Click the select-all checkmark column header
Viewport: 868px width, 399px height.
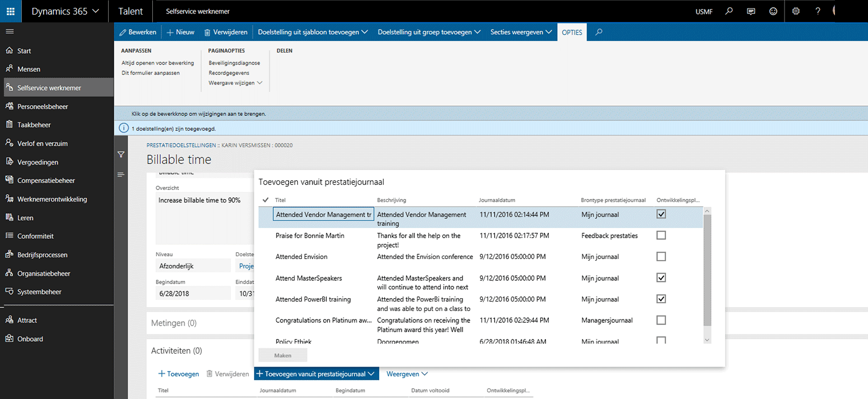click(265, 200)
